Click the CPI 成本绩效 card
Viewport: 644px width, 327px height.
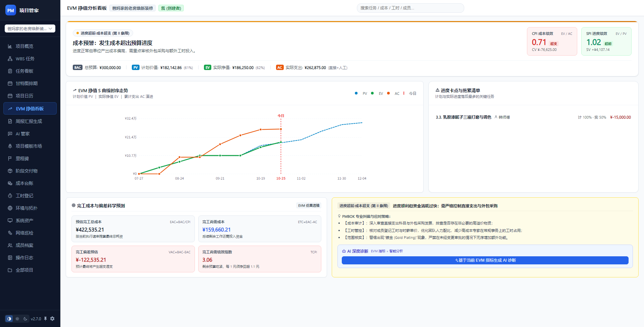552,42
